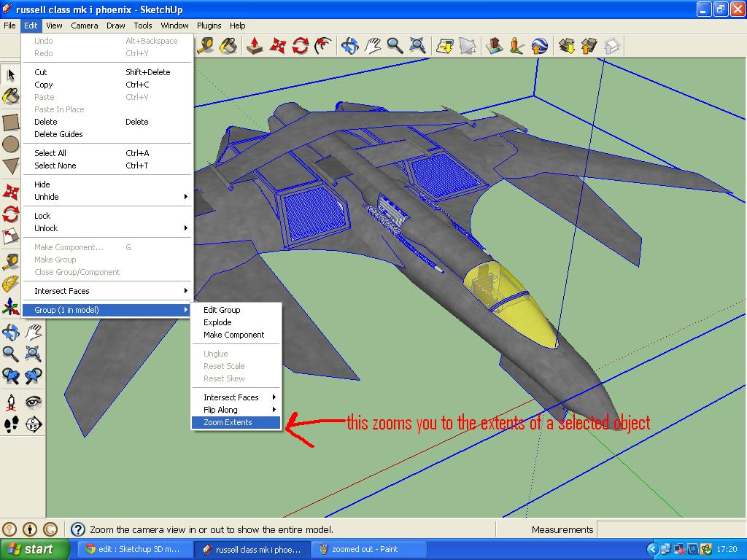Select the Look Around eye tool
This screenshot has height=560, width=747.
click(x=33, y=402)
